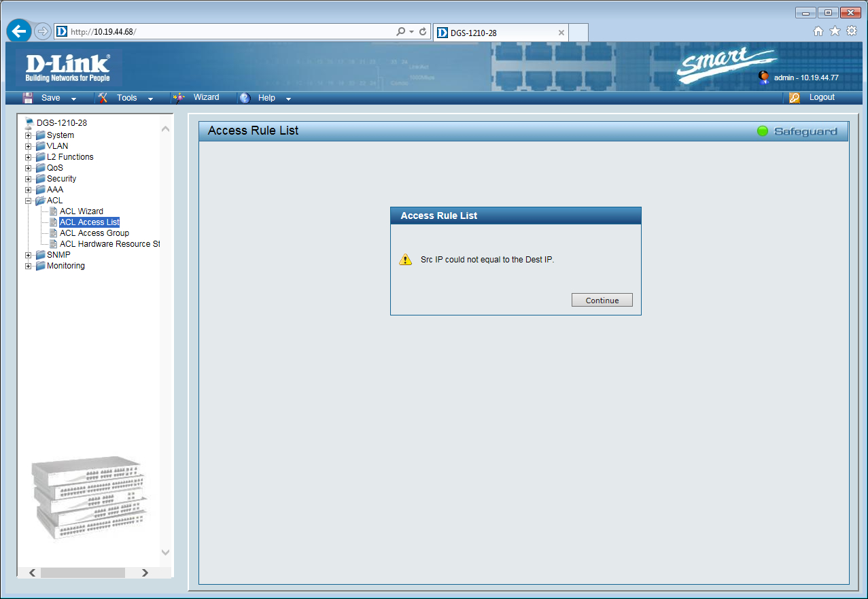This screenshot has width=868, height=599.
Task: Open ACL Wizard page
Action: (x=82, y=211)
